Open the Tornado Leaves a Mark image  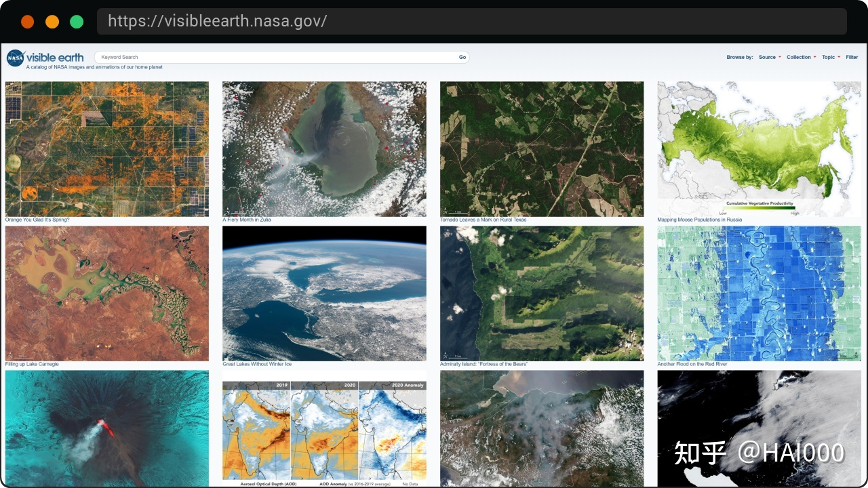[x=542, y=149]
